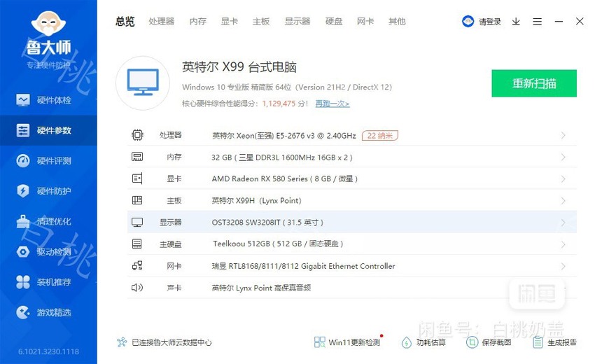Click the green 重新扫描 button

point(534,83)
